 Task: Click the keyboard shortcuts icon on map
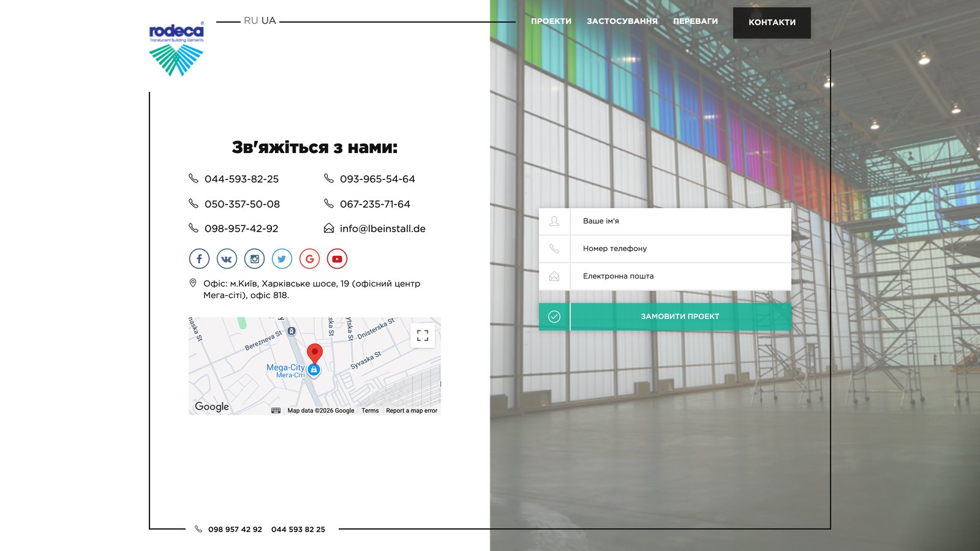[276, 411]
